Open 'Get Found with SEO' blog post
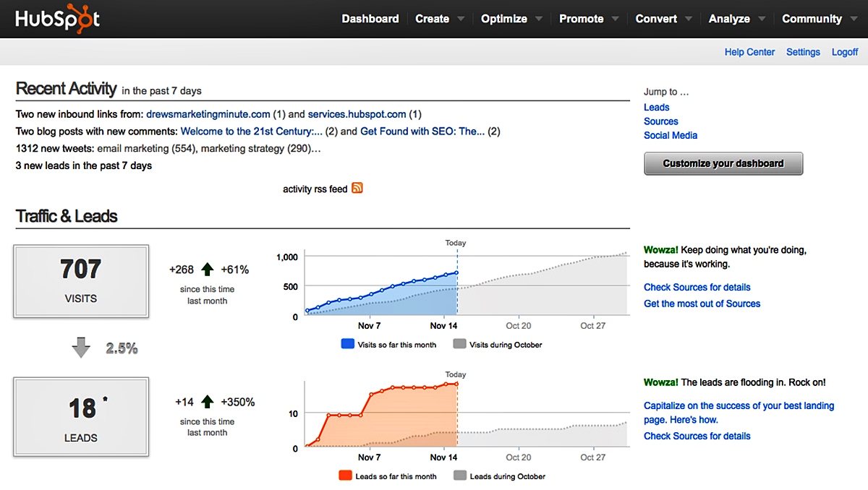 click(422, 132)
